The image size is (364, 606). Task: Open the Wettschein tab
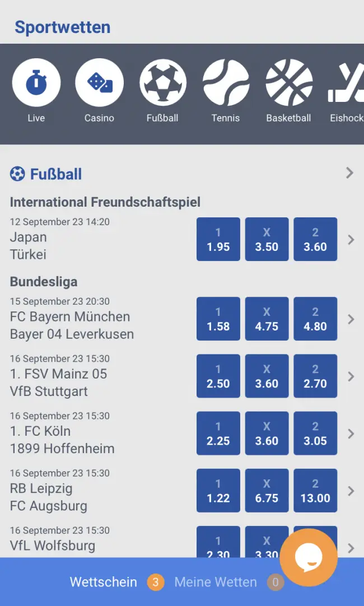coord(104,582)
